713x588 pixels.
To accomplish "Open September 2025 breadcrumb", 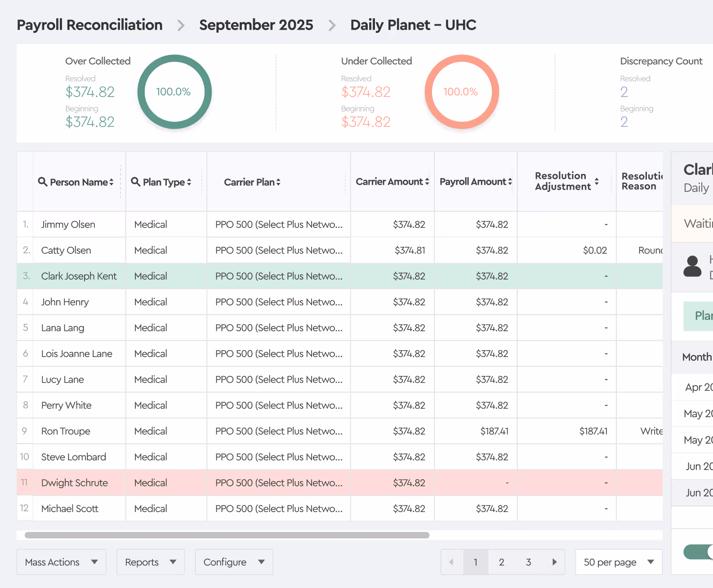I will click(256, 25).
